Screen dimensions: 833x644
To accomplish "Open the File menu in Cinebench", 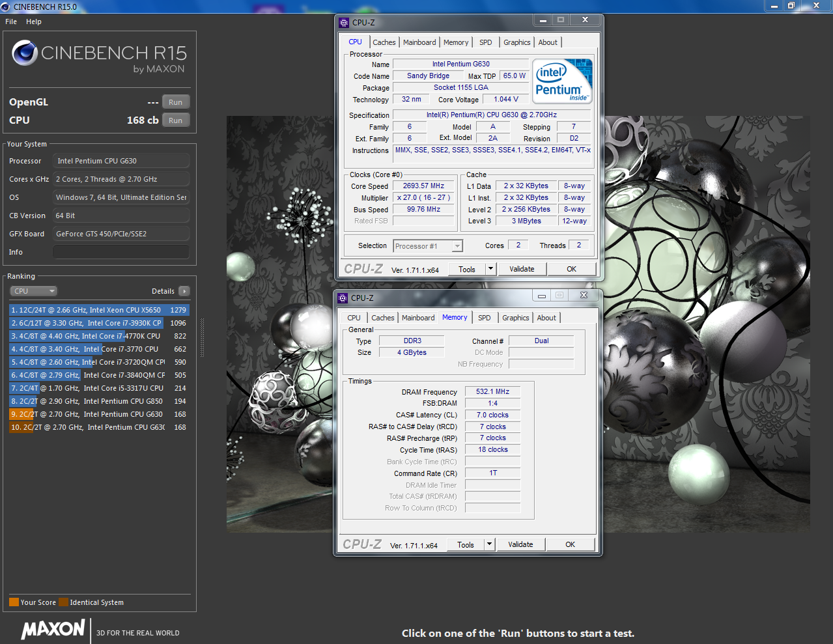I will click(11, 21).
